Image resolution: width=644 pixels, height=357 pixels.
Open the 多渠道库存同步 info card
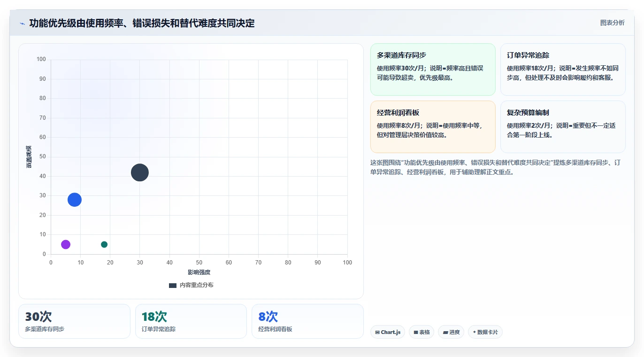click(433, 70)
